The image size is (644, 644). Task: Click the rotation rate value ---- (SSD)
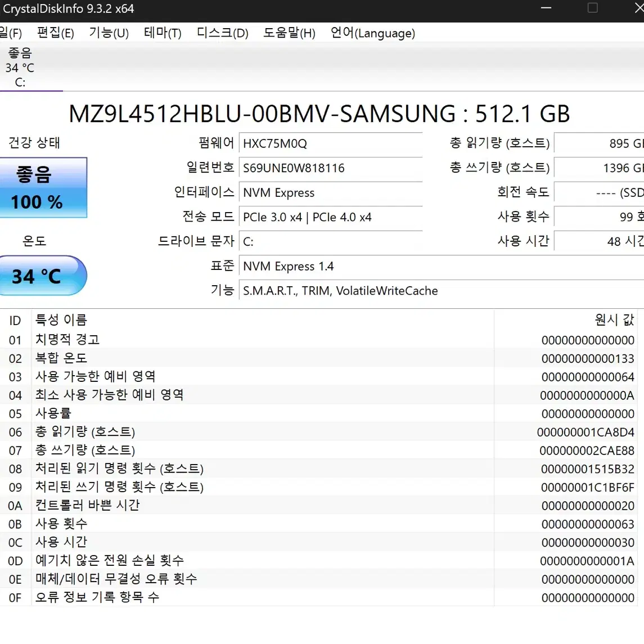tap(599, 192)
